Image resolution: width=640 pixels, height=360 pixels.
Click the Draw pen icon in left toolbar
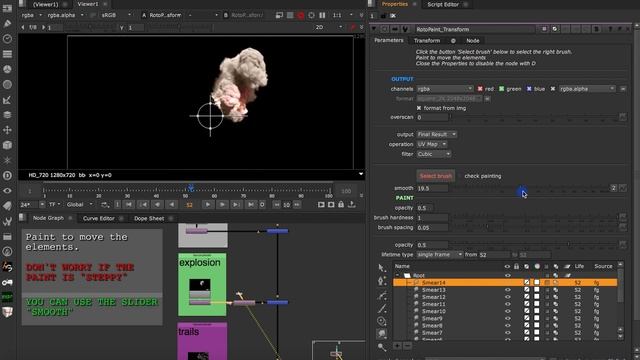(7, 23)
